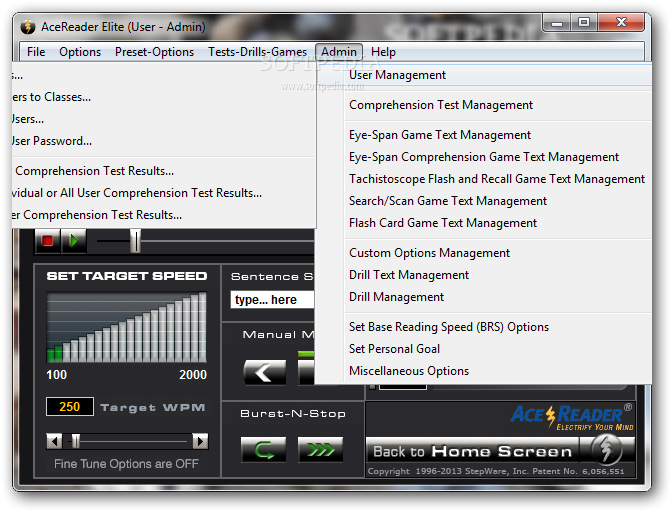Increase speed with the fine-tune right arrow
This screenshot has height=512, width=672.
tap(200, 441)
